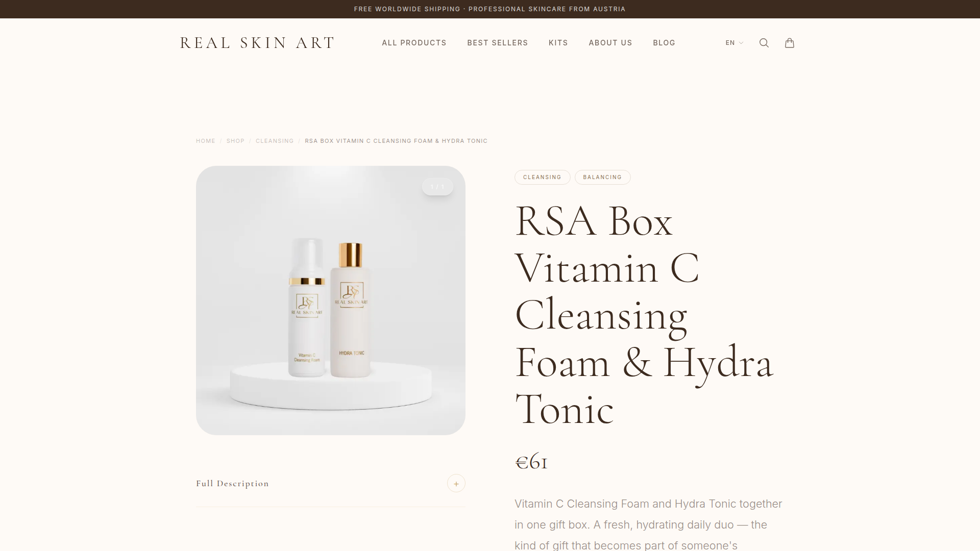Visit the About Us page
The width and height of the screenshot is (980, 551).
[610, 43]
